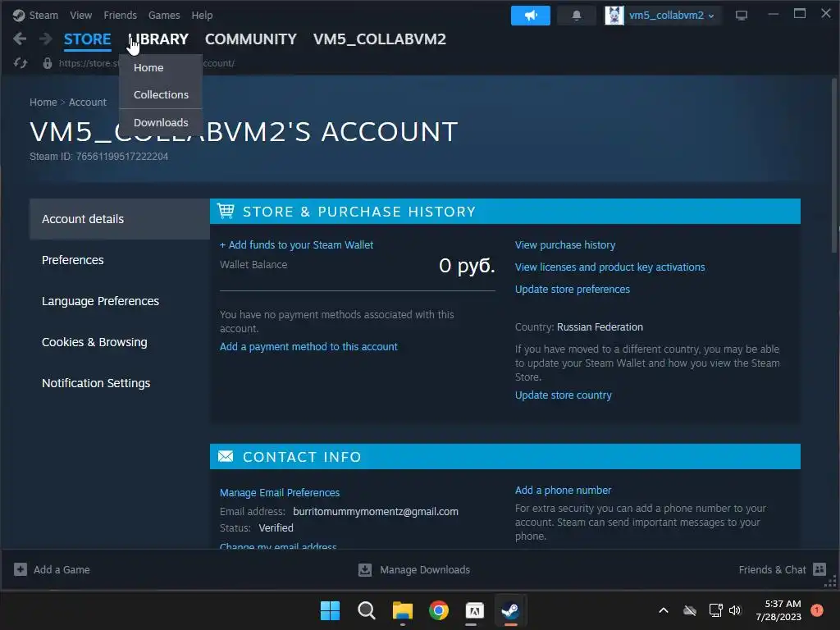Open the taskbar clock showing 5:37 AM
Screen dimensions: 840x630
778,610
